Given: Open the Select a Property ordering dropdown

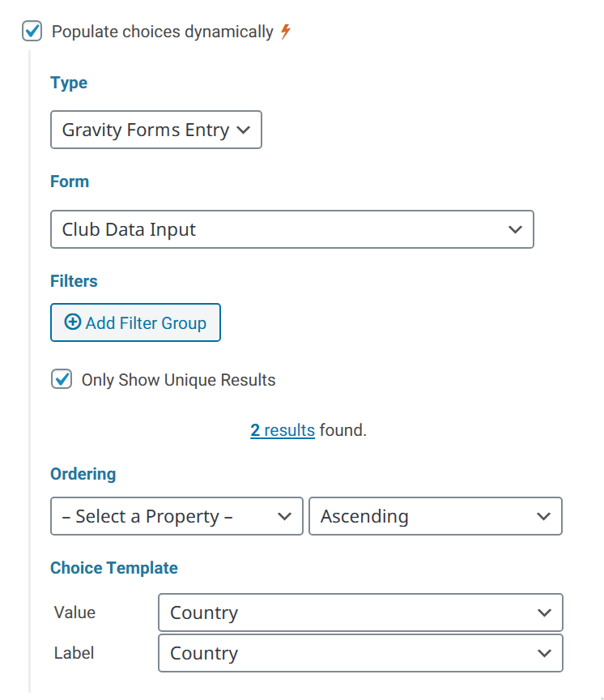Looking at the screenshot, I should pos(177,517).
